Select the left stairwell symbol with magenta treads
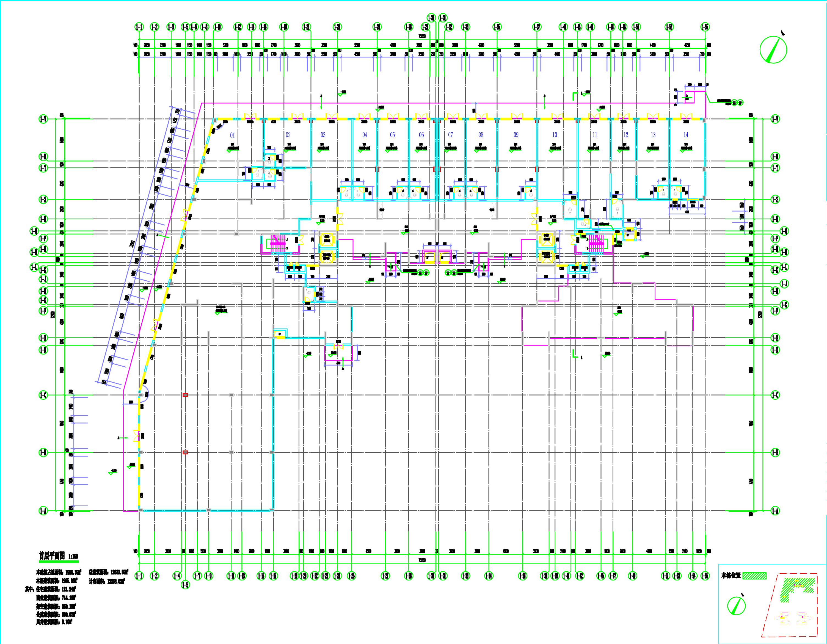 click(x=278, y=244)
